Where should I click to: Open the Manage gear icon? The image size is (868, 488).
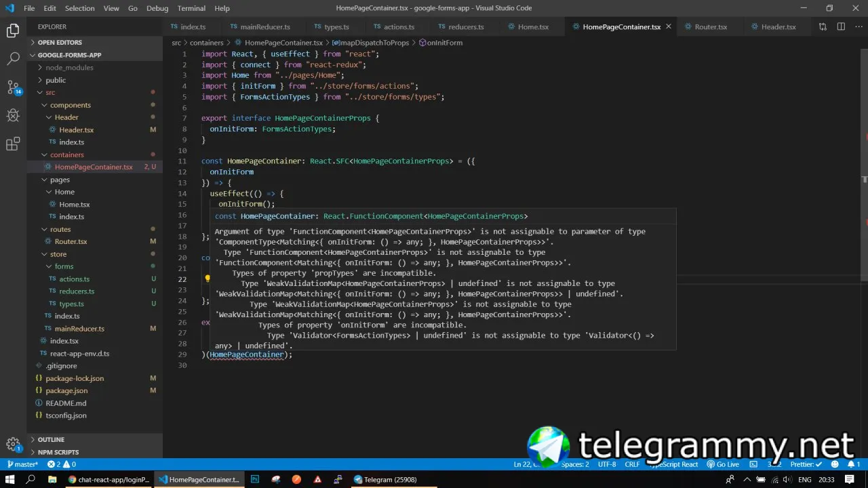13,445
